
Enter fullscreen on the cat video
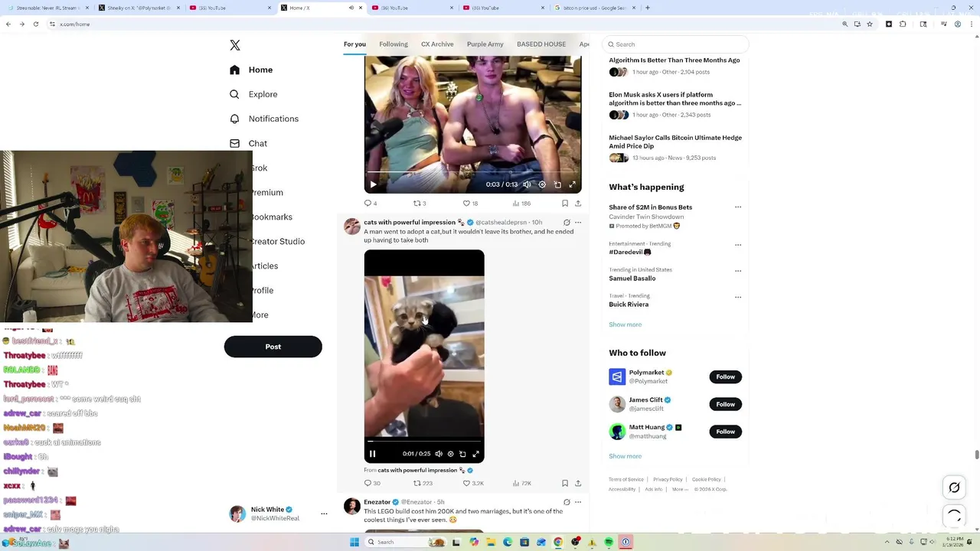[x=475, y=454]
